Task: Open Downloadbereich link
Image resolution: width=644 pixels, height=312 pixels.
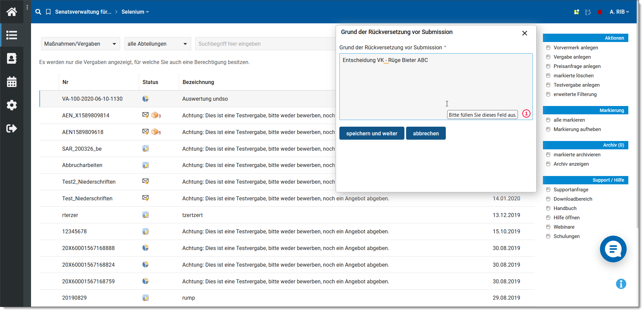Action: click(573, 199)
